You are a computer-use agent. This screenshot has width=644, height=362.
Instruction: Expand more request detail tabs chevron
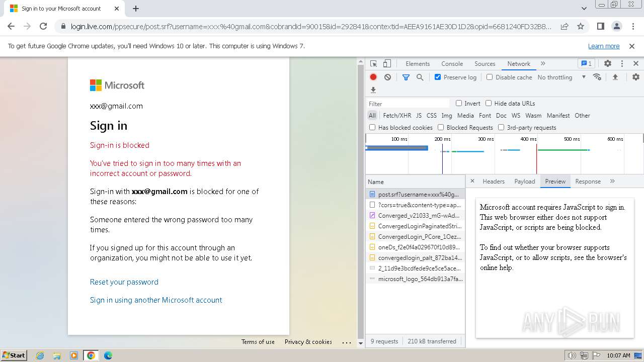[612, 181]
